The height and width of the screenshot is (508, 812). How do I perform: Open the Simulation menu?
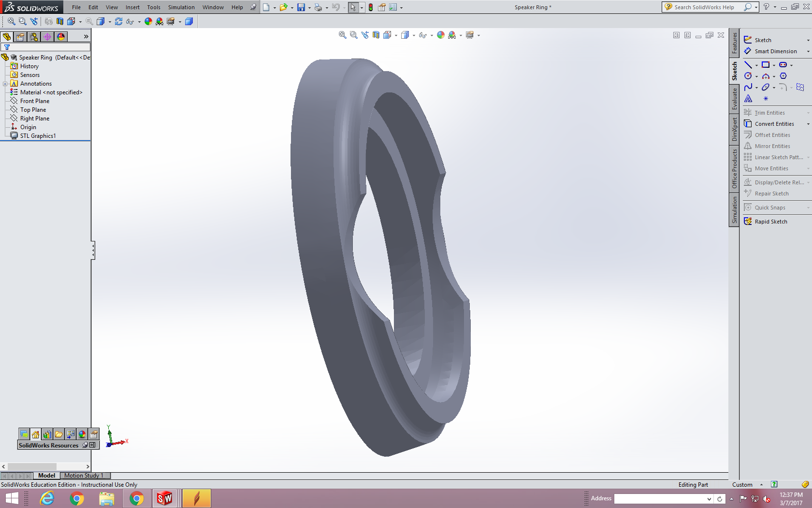[x=181, y=7]
